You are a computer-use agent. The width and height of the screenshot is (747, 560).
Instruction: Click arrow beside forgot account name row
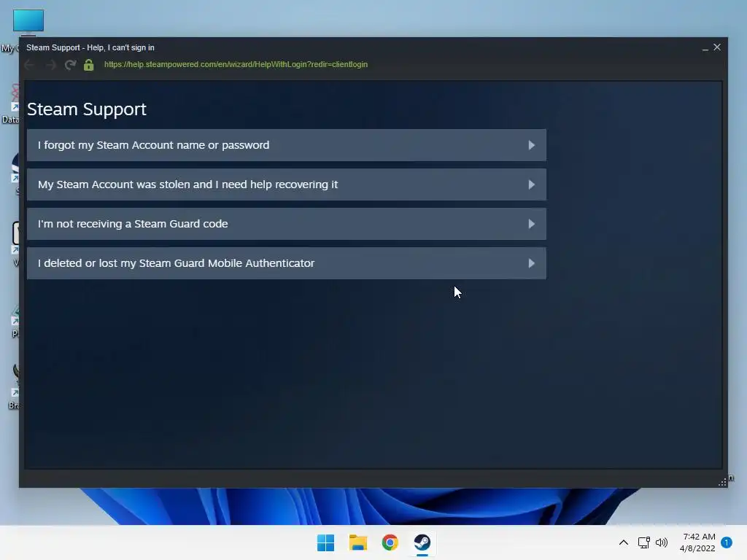pyautogui.click(x=532, y=145)
